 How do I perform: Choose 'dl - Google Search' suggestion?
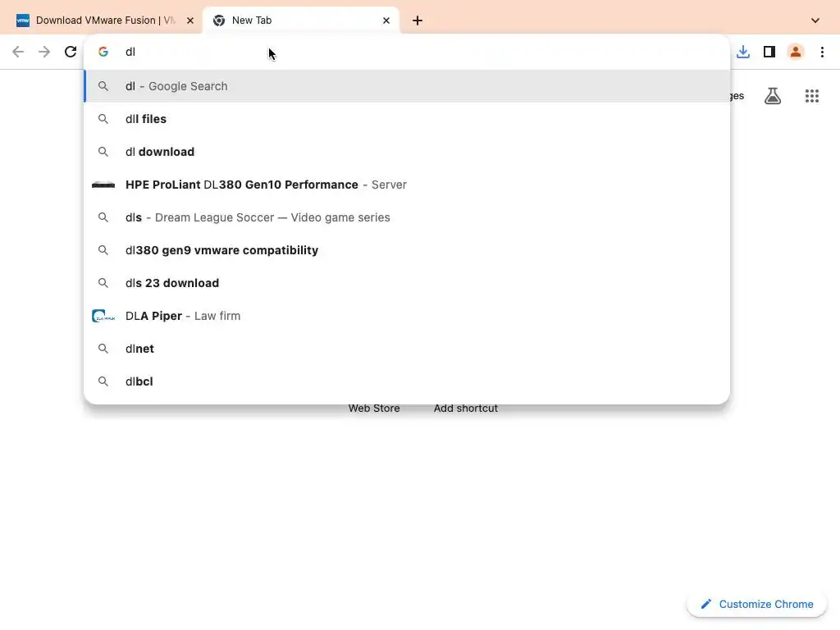coord(407,86)
